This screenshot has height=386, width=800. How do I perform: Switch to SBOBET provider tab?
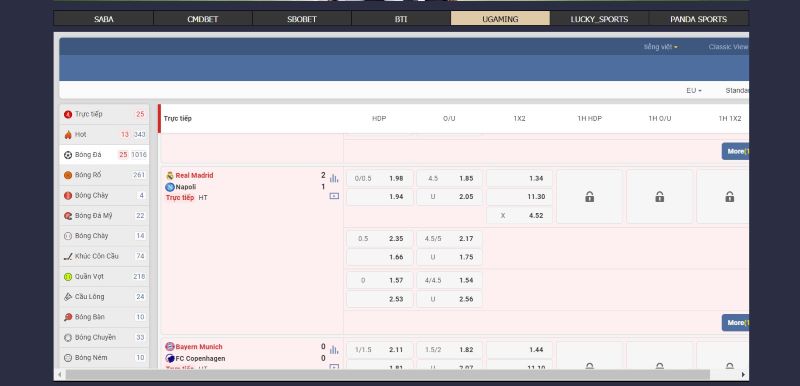click(x=302, y=19)
